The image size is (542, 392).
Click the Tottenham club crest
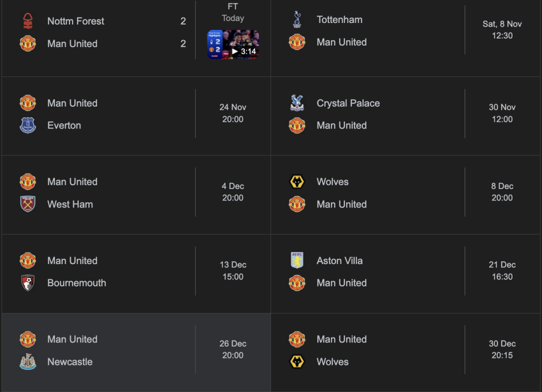[297, 19]
